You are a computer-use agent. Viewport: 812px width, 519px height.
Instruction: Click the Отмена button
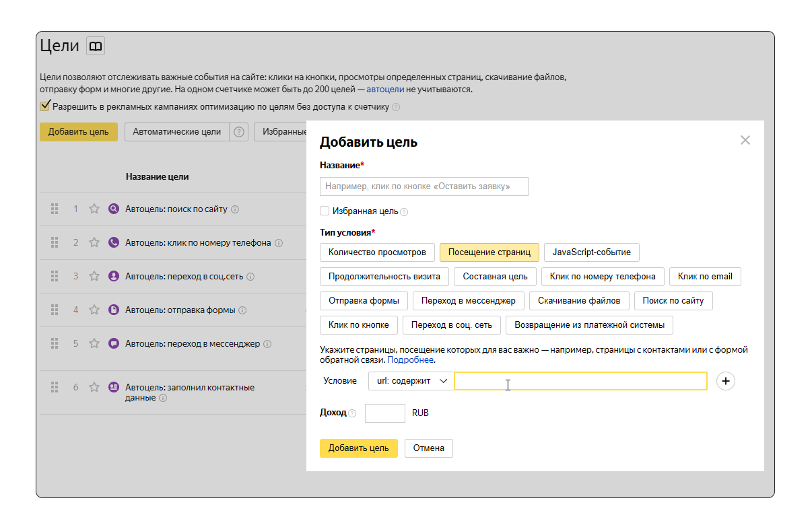point(428,448)
